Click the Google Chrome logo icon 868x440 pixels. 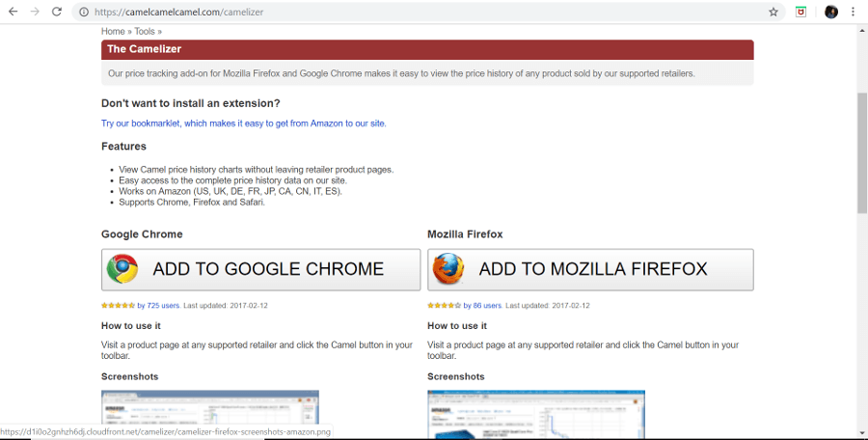point(122,269)
